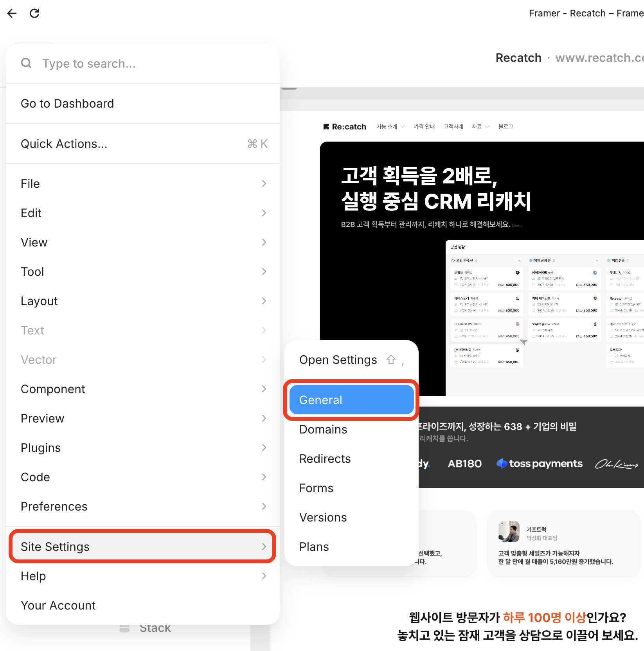Image resolution: width=644 pixels, height=651 pixels.
Task: Click the hero headline 고객 획득을 2배로
Action: tap(419, 176)
